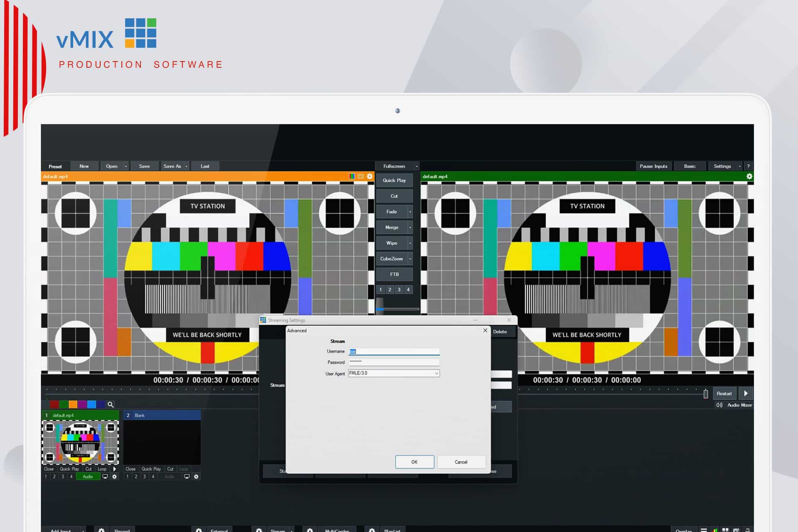This screenshot has height=532, width=798.
Task: Expand the CubeZoom transition dropdown arrow
Action: tap(410, 259)
